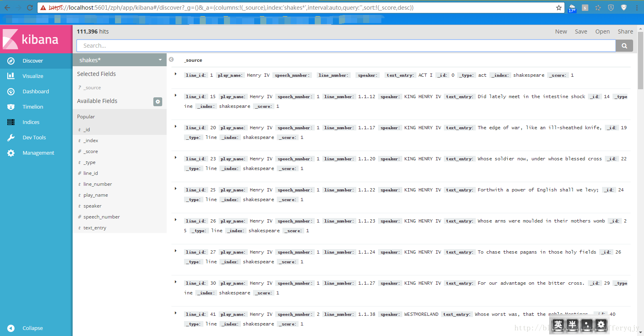The width and height of the screenshot is (644, 336).
Task: Open Dev Tools wrench icon
Action: (11, 137)
